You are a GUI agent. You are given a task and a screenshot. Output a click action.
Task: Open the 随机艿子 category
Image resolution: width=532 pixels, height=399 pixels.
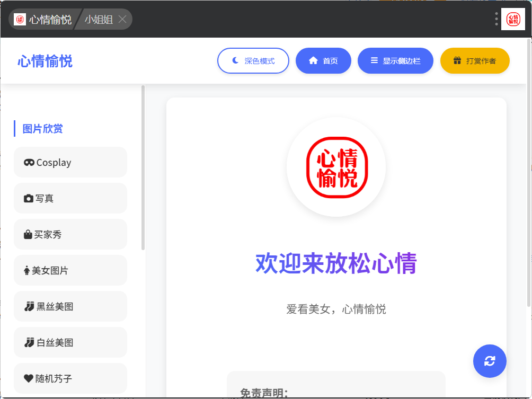point(70,378)
